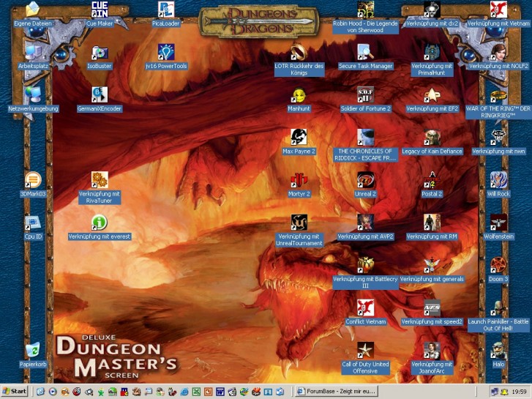
Task: Open Netzwerkumgebung
Action: [33, 94]
